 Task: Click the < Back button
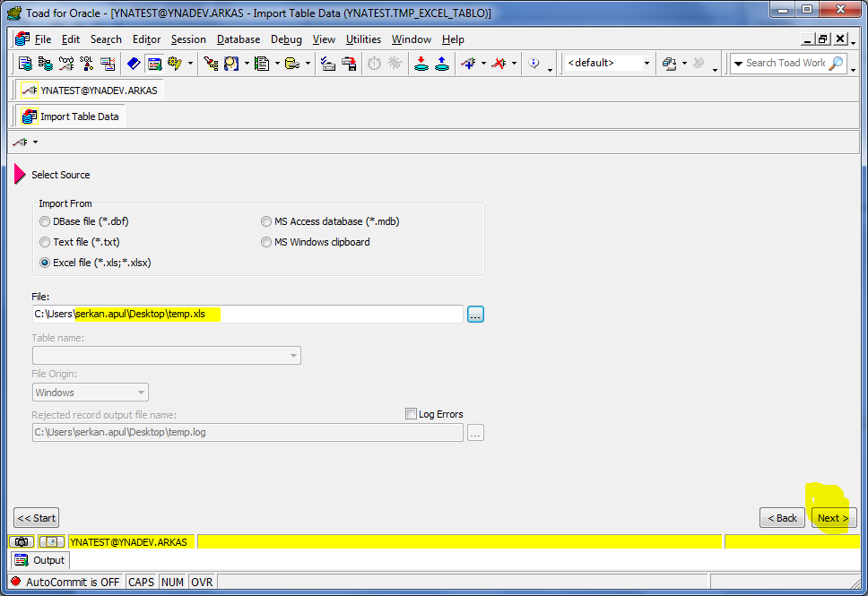click(782, 518)
